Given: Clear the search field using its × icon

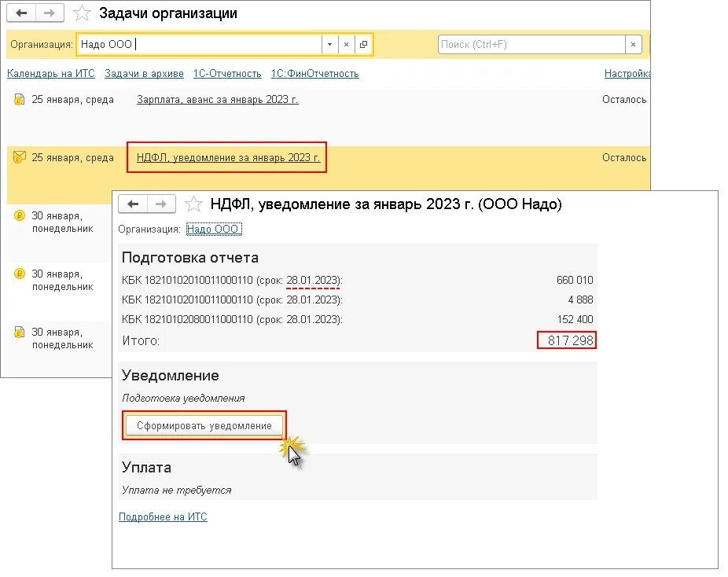Looking at the screenshot, I should [633, 45].
